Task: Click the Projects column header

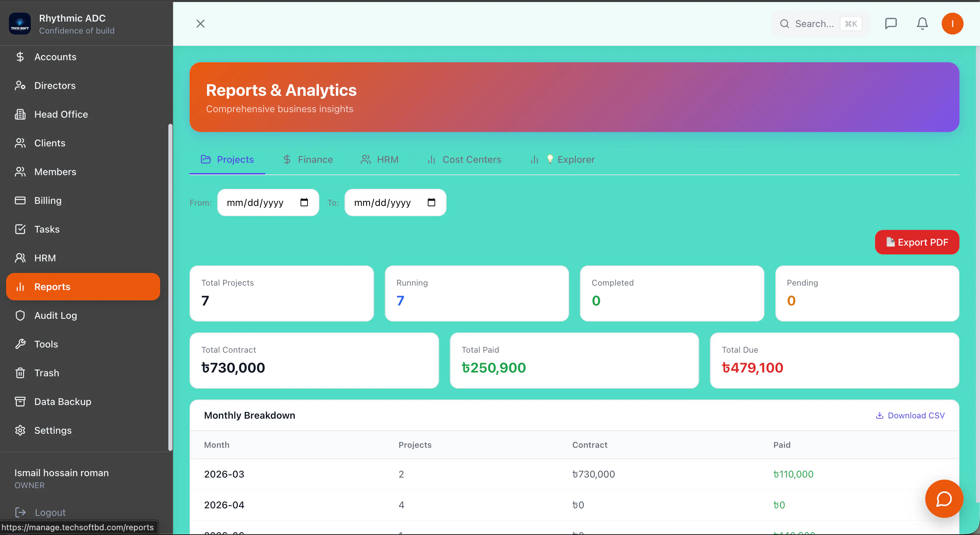Action: point(415,444)
